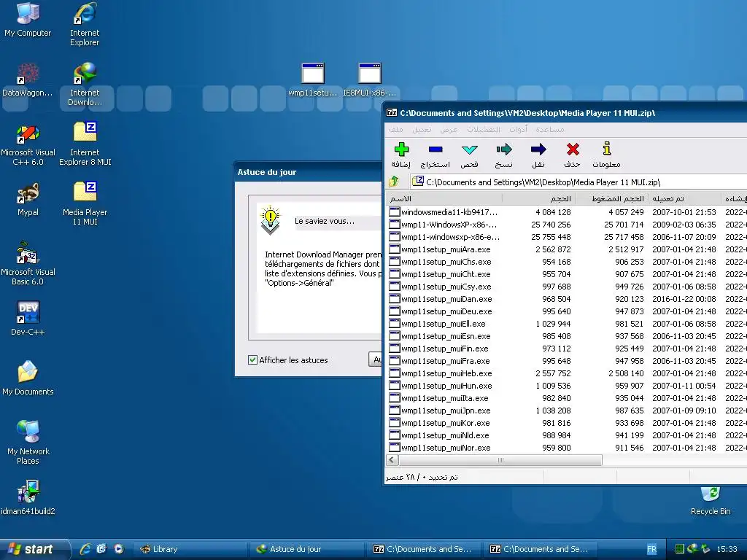The image size is (747, 560).
Task: Click the FR language indicator in taskbar
Action: 651,549
